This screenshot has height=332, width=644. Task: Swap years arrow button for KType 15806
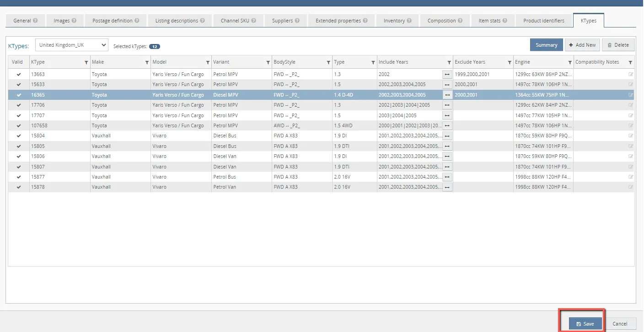click(x=447, y=156)
